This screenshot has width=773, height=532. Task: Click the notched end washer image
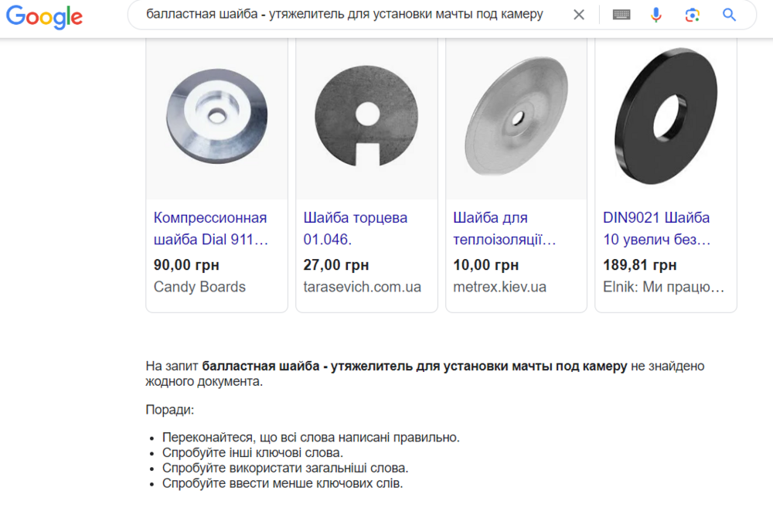click(366, 115)
